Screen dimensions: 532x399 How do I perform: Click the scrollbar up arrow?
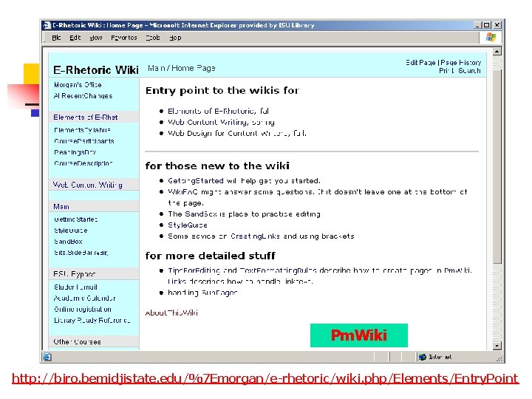coord(497,52)
